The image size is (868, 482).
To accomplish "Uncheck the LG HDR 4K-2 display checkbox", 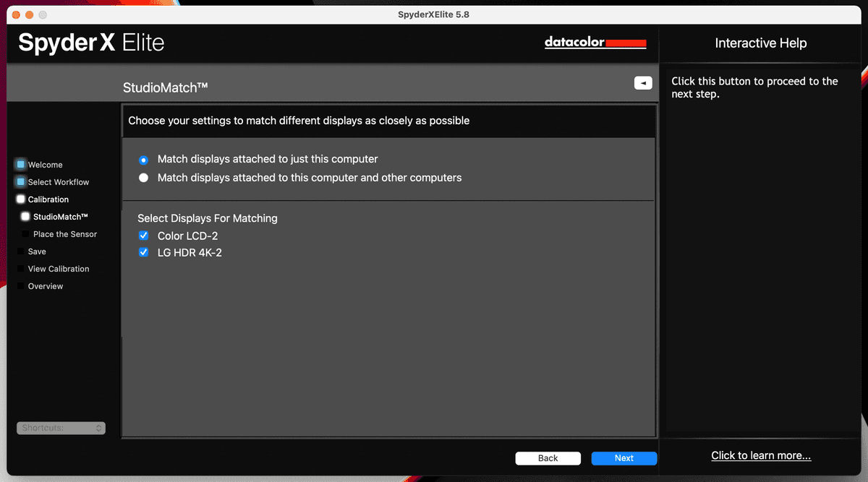I will (143, 253).
